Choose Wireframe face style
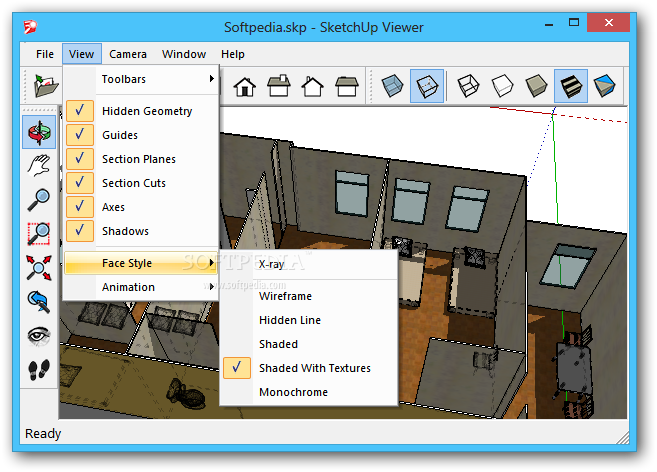 pos(309,296)
